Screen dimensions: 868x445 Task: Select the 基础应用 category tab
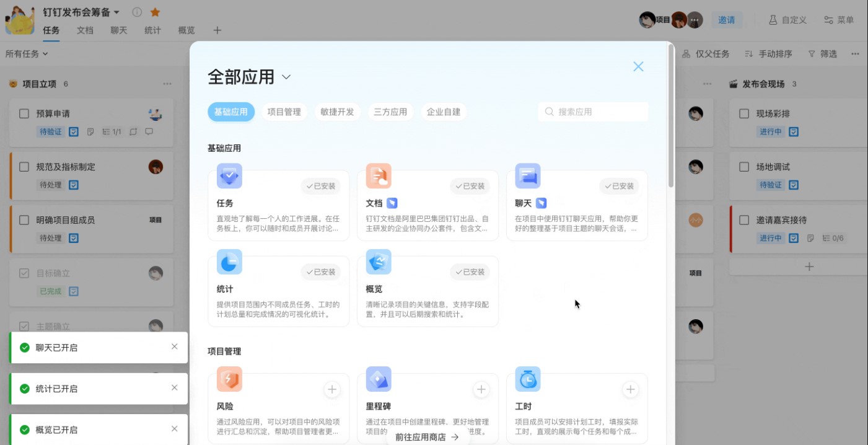231,112
